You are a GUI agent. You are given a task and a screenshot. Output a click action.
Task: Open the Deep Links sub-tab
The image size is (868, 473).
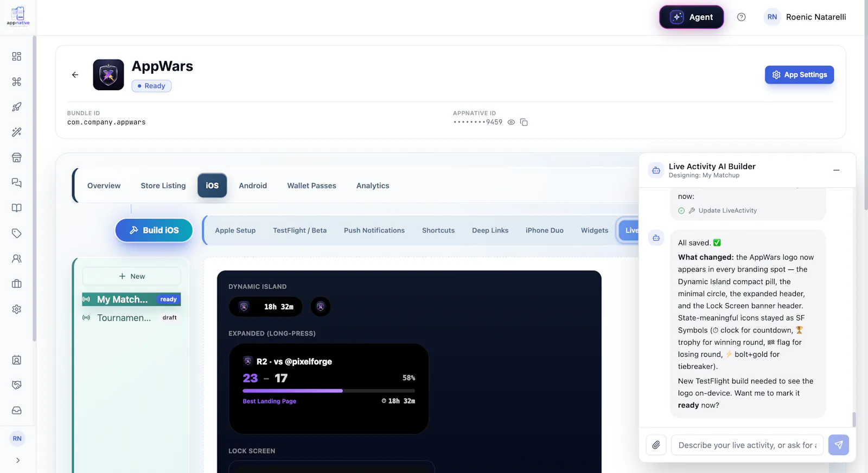coord(490,230)
